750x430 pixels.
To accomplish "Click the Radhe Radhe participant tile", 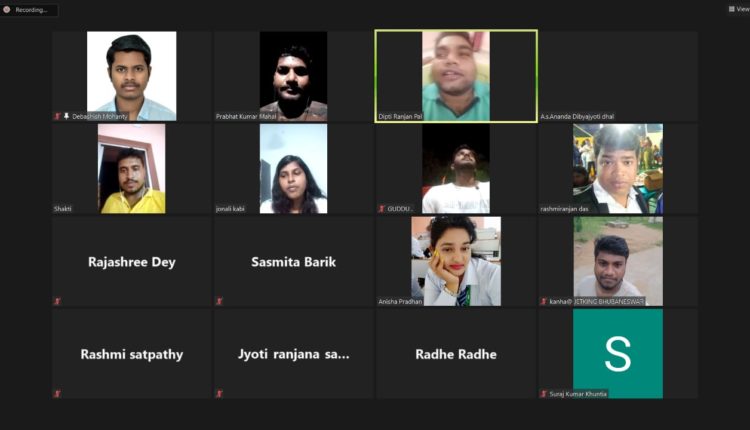I will point(456,353).
